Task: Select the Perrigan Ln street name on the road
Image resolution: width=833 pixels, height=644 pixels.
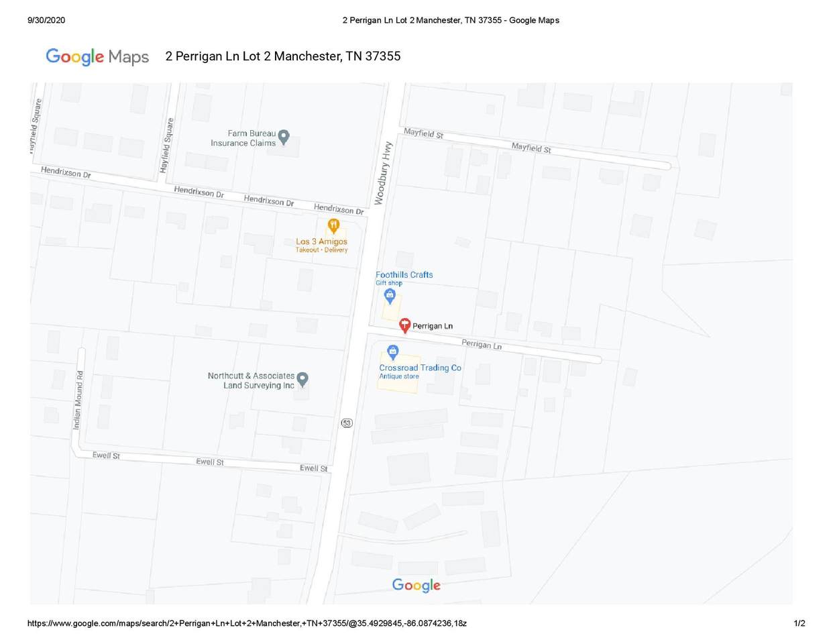Action: tap(482, 344)
